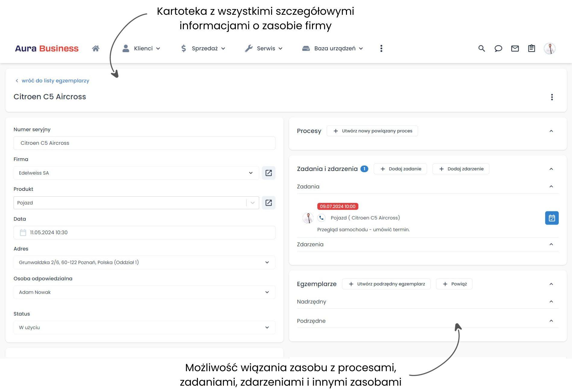Expand the Status dropdown showing W użyciu

(x=144, y=327)
